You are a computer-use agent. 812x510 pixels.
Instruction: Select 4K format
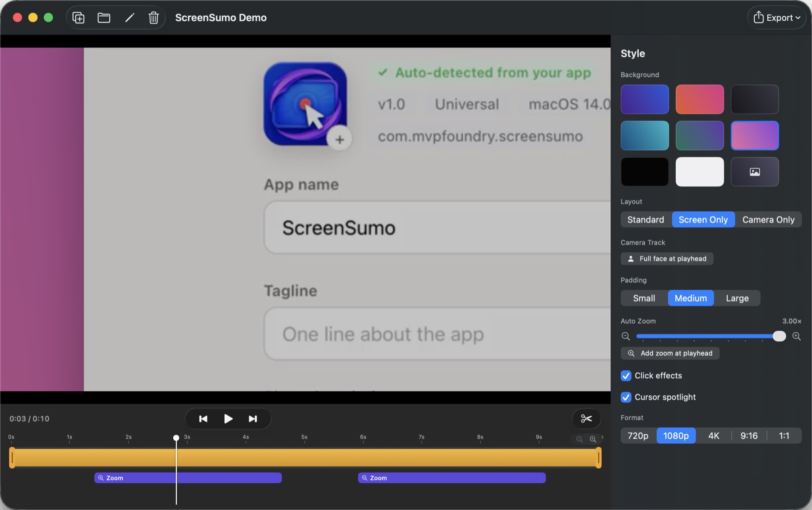coord(714,436)
